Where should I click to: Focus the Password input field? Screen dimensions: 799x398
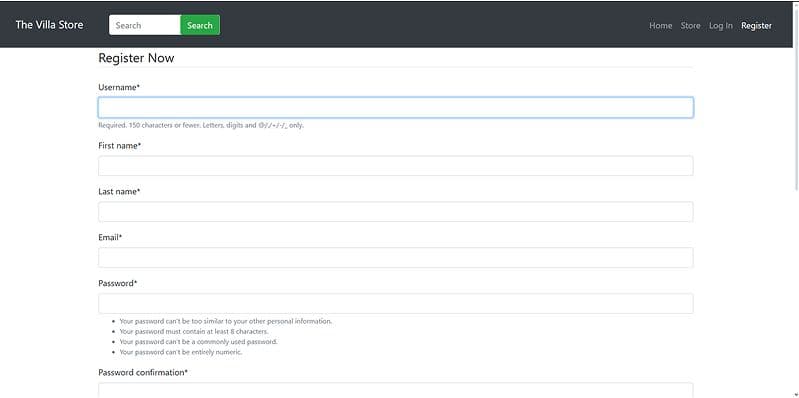pos(395,303)
